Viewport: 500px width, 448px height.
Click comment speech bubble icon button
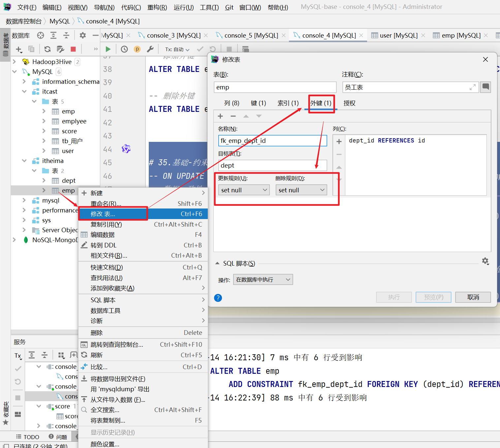[485, 87]
